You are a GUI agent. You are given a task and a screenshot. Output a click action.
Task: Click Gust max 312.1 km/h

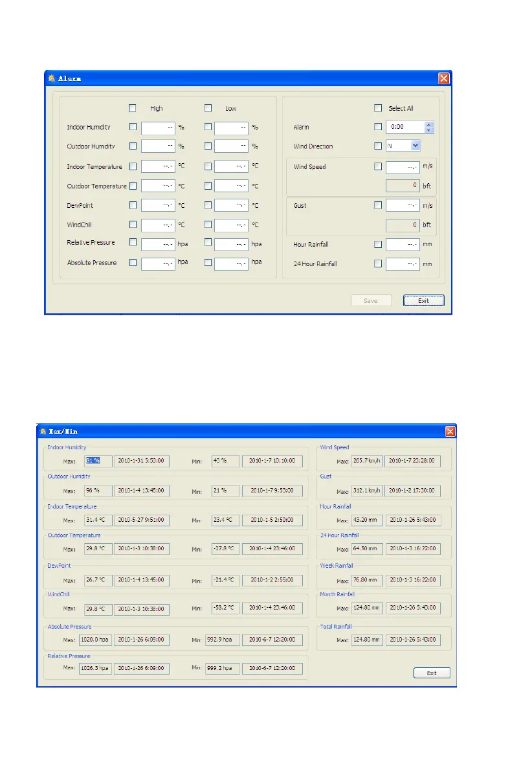(367, 491)
